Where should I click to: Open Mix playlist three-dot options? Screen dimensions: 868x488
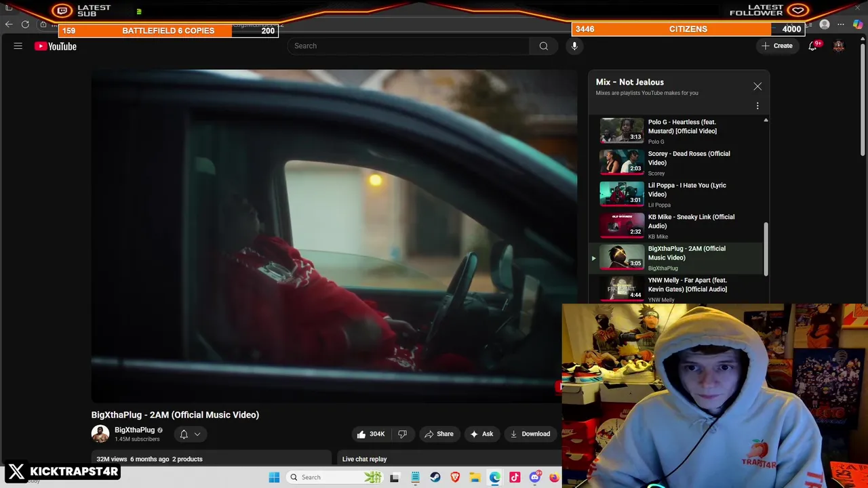[x=757, y=106]
